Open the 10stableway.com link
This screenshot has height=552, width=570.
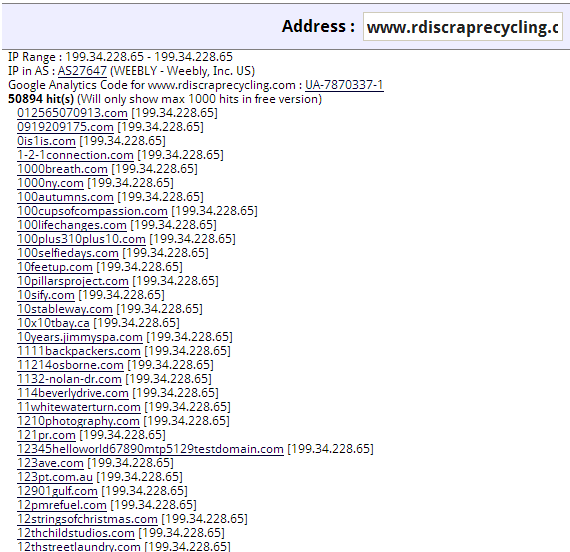pos(65,309)
